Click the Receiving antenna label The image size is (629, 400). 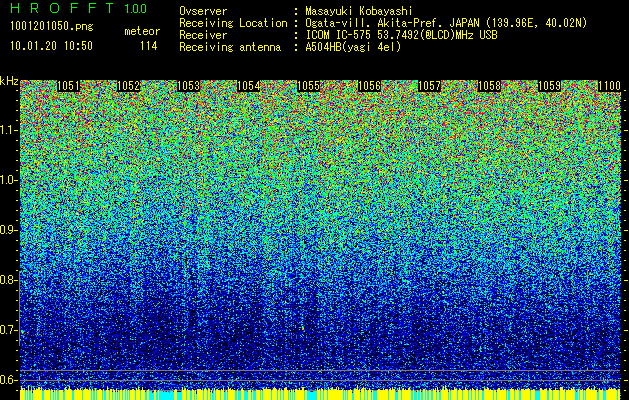tap(230, 47)
